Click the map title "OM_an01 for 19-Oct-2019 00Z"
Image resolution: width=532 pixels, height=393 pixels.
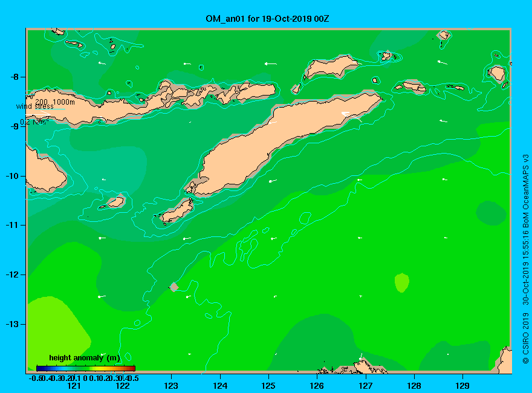[x=267, y=19]
